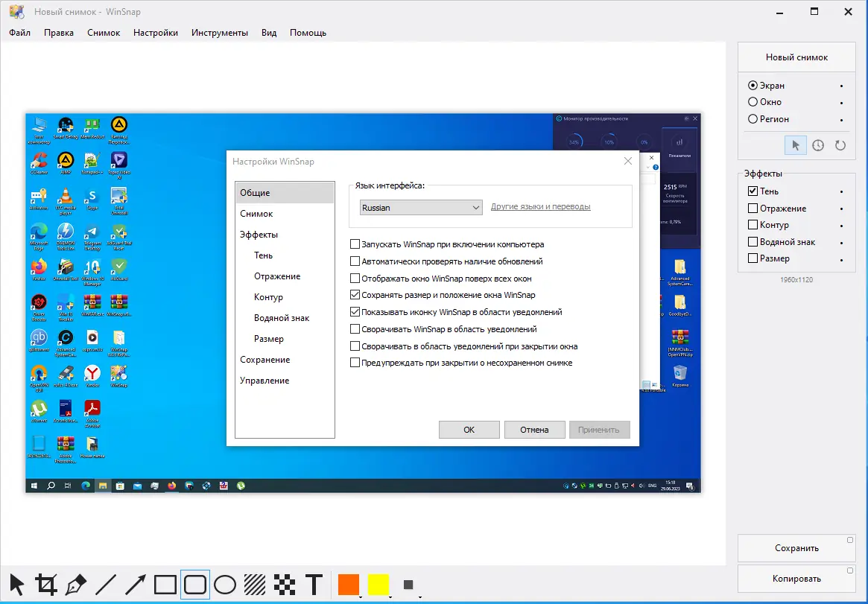Click the Новый снимок button
The height and width of the screenshot is (604, 868).
796,57
